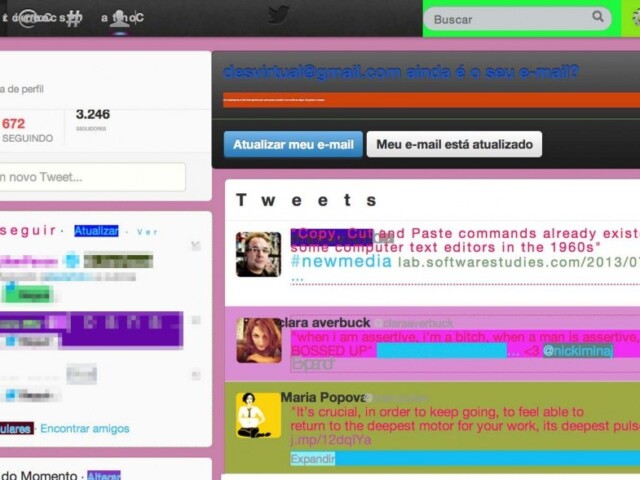Click the #newmedia hashtag in first tweet

pyautogui.click(x=330, y=262)
